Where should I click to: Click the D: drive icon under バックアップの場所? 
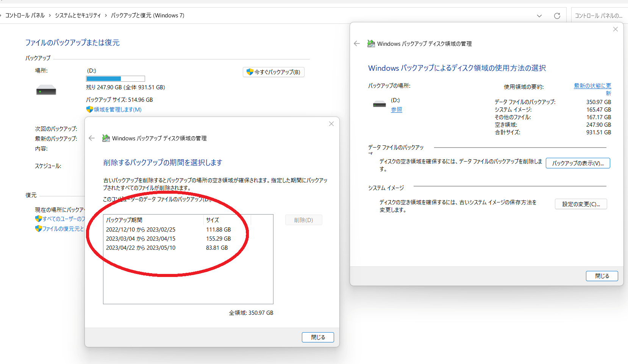379,104
